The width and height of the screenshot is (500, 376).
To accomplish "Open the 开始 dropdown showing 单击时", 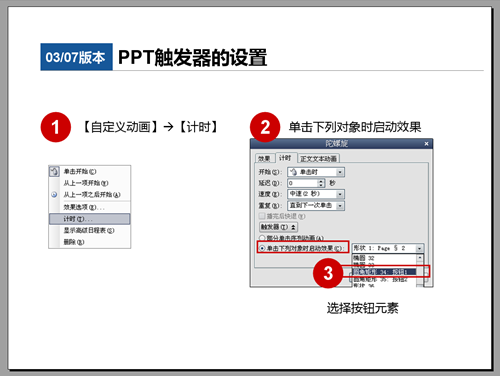I will point(316,172).
